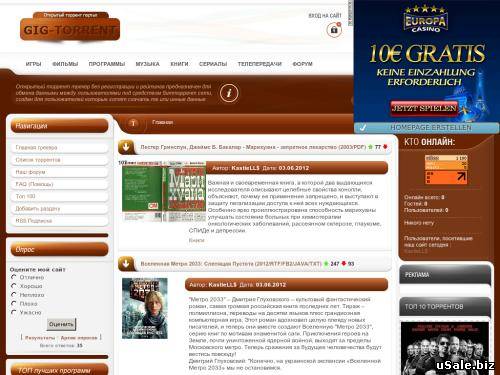
Task: Click green upvote icon on Метро 2033 post
Action: click(x=326, y=264)
